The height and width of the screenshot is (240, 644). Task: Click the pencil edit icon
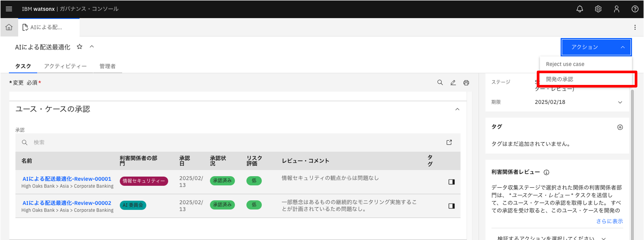point(453,83)
